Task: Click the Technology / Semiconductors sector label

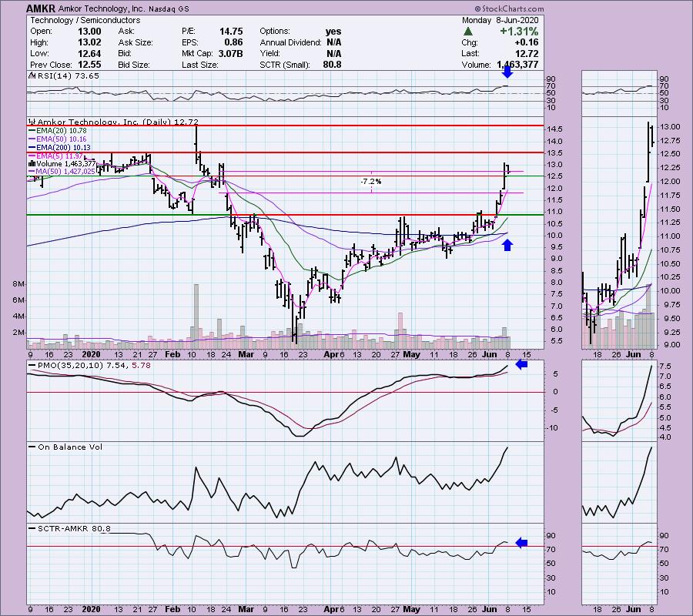Action: tap(85, 20)
